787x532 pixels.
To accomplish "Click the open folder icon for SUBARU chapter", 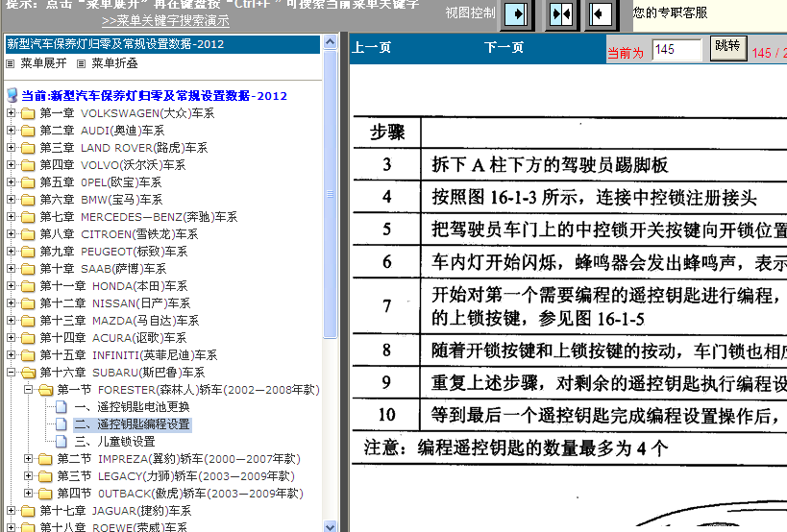I will pyautogui.click(x=28, y=373).
